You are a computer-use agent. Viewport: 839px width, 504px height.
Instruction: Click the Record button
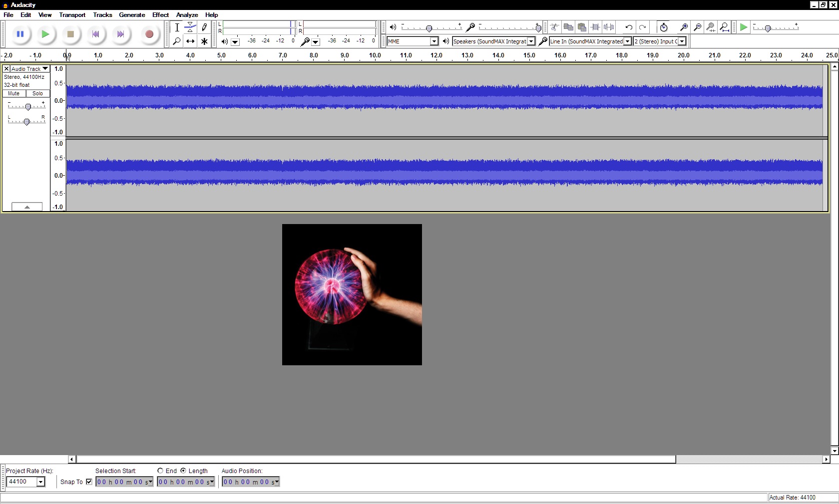[149, 34]
